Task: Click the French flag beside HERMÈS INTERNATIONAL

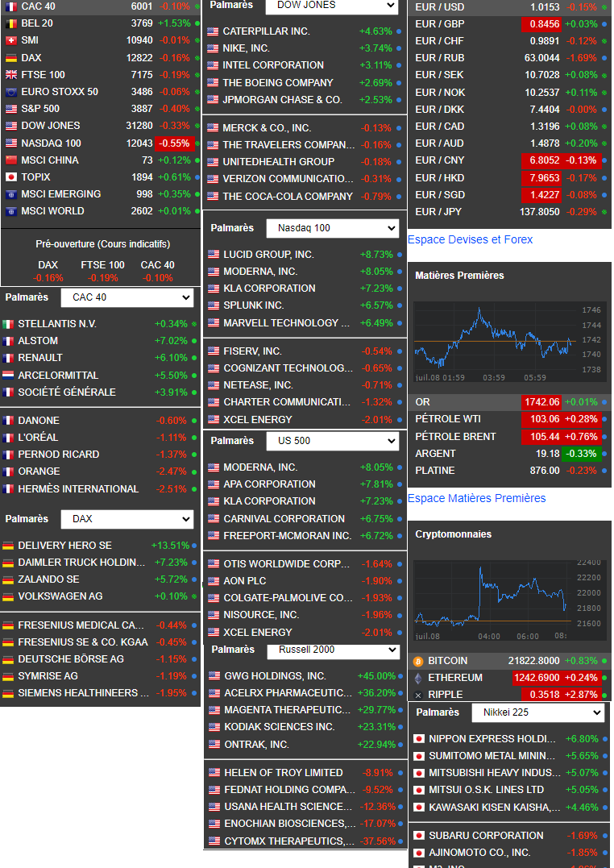Action: pos(8,489)
